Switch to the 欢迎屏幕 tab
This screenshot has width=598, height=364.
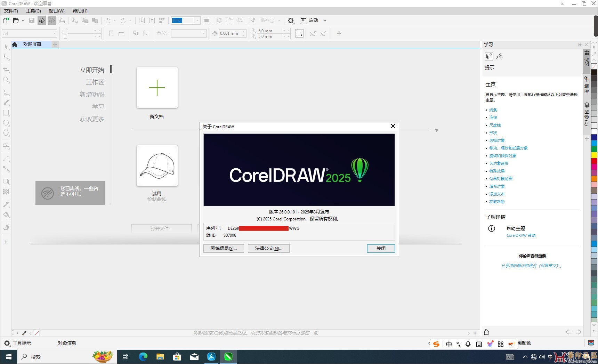point(32,44)
